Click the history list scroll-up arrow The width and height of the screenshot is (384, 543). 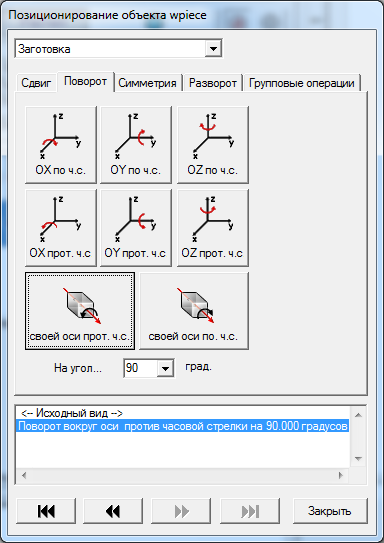[x=358, y=415]
